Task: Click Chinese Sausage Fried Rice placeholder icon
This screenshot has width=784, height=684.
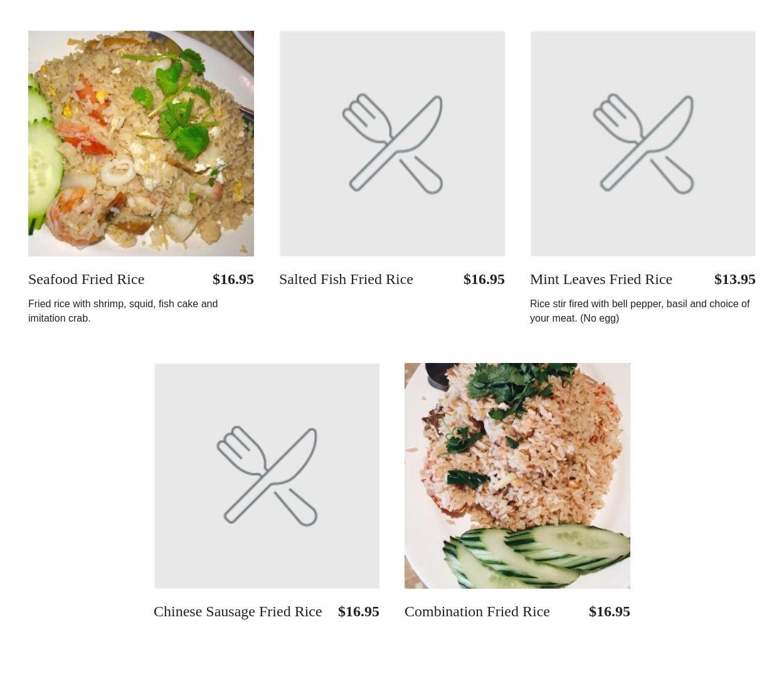Action: pyautogui.click(x=267, y=476)
